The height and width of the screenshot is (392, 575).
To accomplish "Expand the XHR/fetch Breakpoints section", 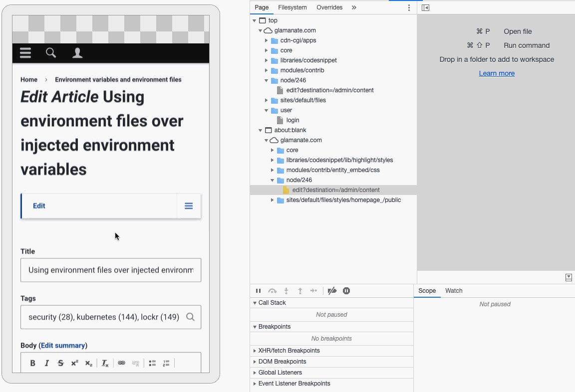I will 288,351.
